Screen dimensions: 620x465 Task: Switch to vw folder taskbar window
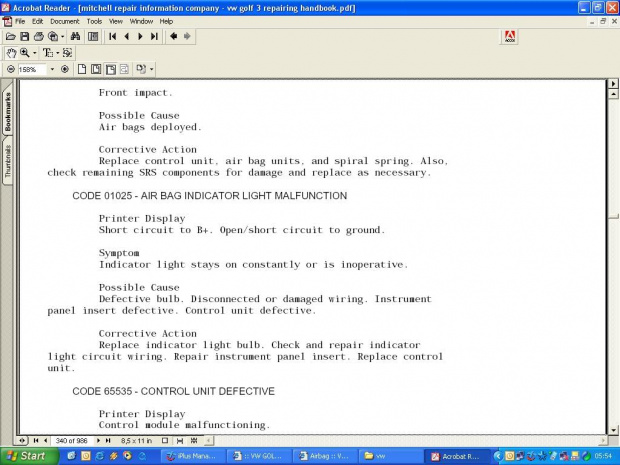tap(391, 456)
